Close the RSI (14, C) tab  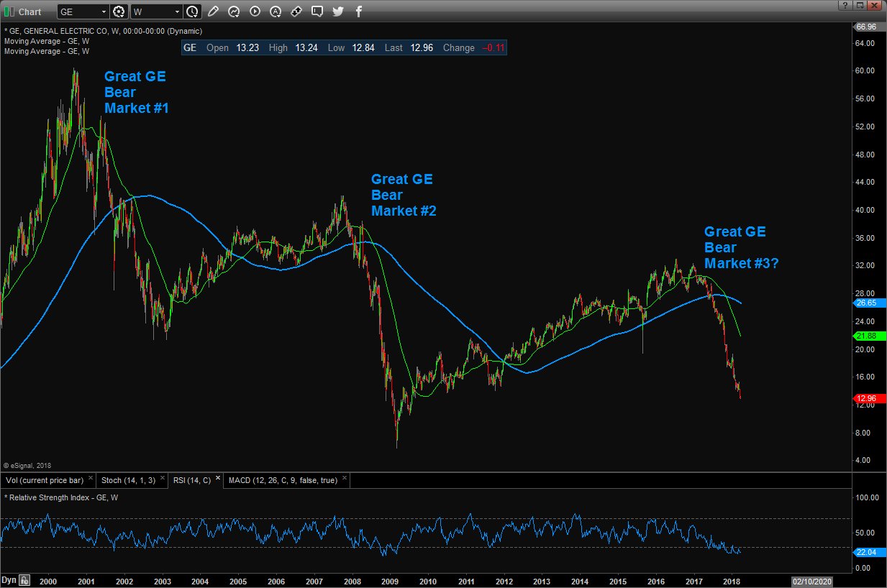[x=217, y=478]
